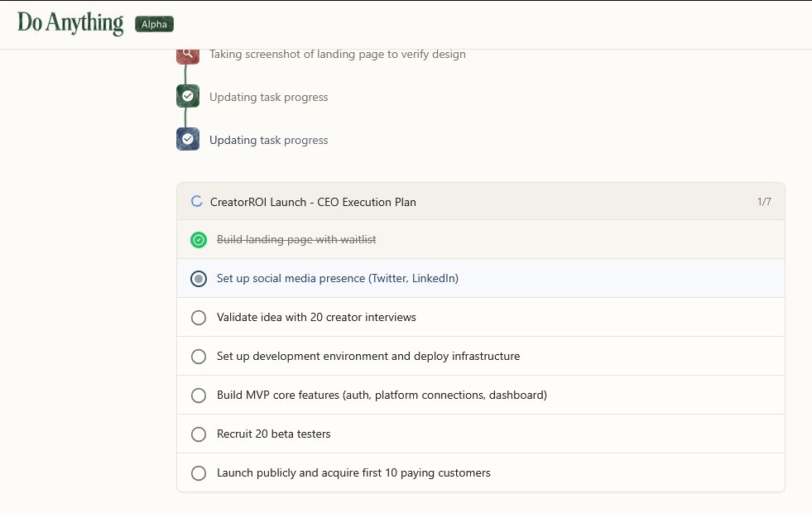Click the red magnifier screenshot step icon

point(188,54)
